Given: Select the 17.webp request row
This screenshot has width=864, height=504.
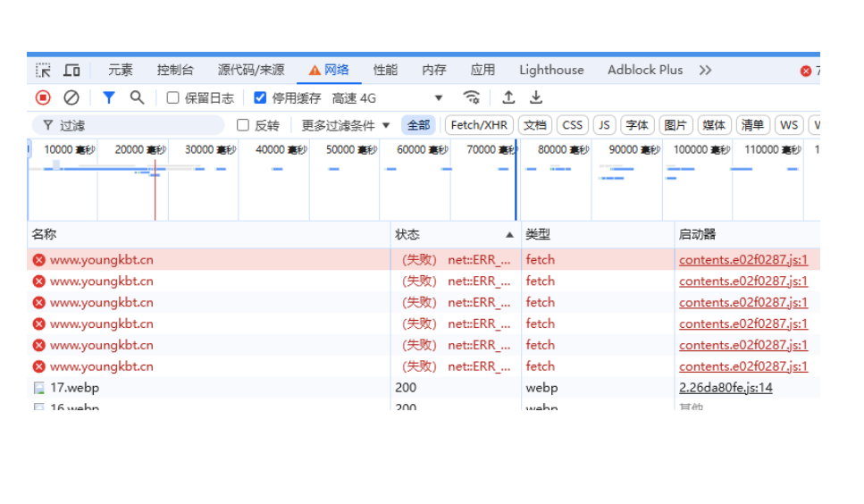Looking at the screenshot, I should pos(424,388).
